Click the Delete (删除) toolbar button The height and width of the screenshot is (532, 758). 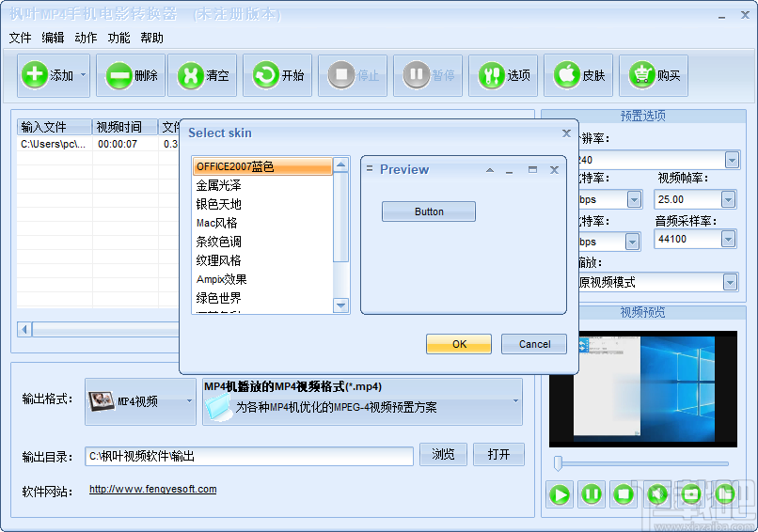pyautogui.click(x=131, y=75)
